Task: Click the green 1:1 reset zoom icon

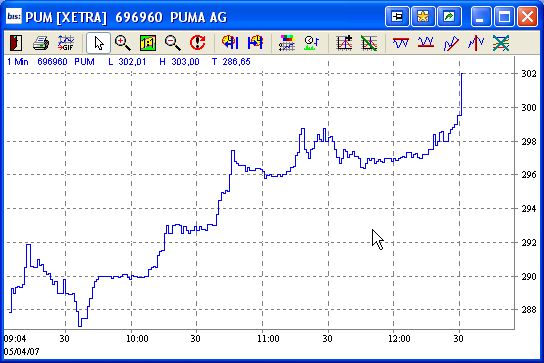Action: 148,43
